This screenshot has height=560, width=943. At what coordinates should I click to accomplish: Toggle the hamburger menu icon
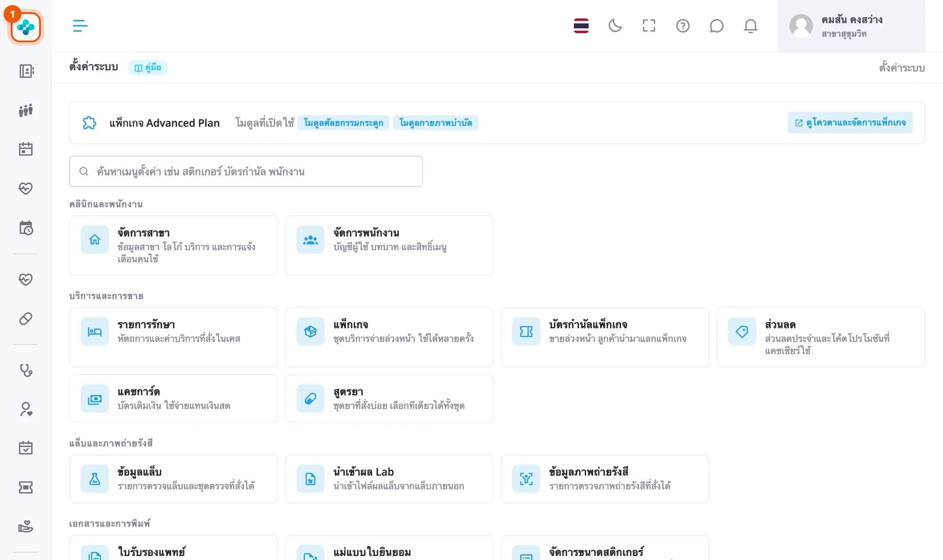[x=80, y=25]
